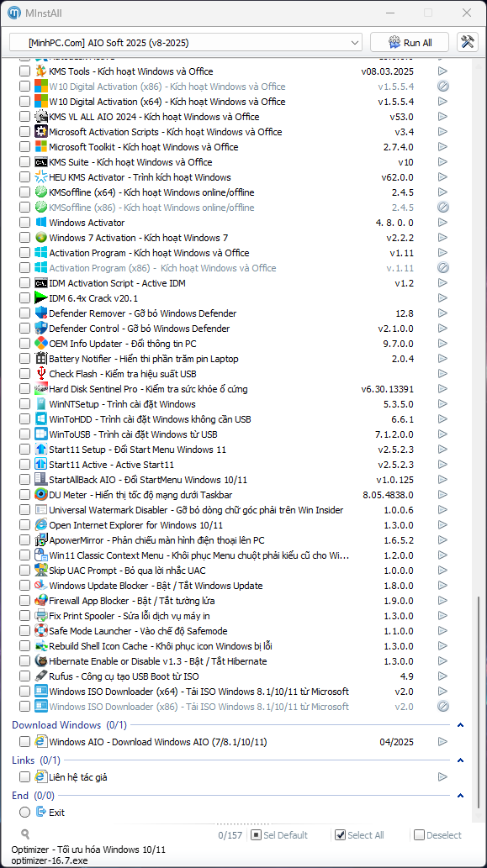Open the AIO Soft 2025 profile dropdown
Viewport: 487px width, 868px height.
point(186,42)
